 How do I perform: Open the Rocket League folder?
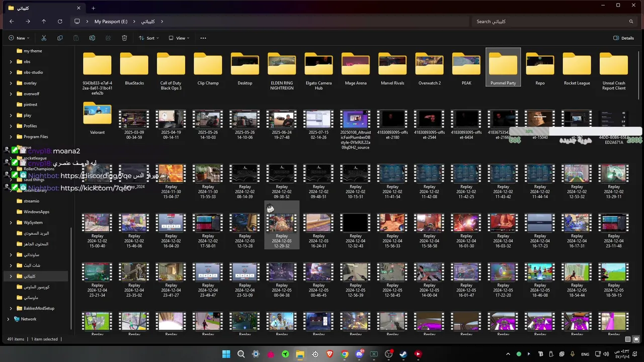[577, 69]
